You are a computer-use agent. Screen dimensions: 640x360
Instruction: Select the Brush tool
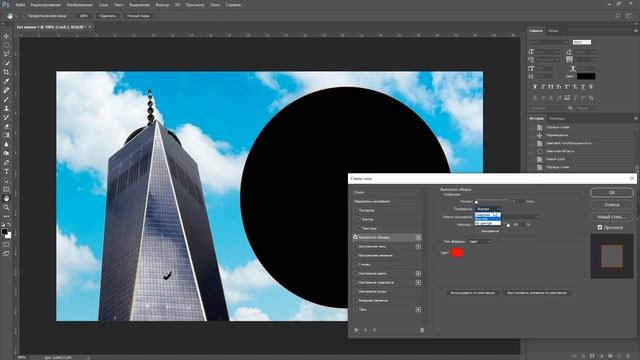pos(6,99)
